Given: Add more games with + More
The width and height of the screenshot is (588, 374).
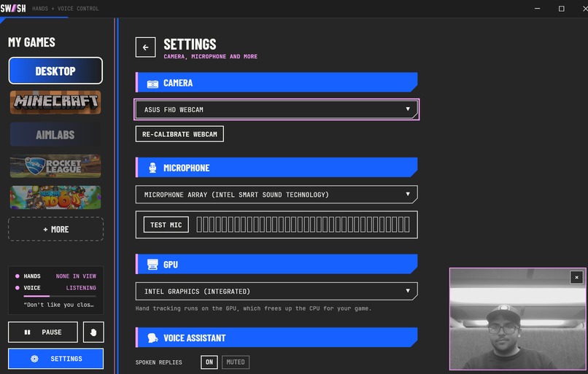Looking at the screenshot, I should coord(56,229).
